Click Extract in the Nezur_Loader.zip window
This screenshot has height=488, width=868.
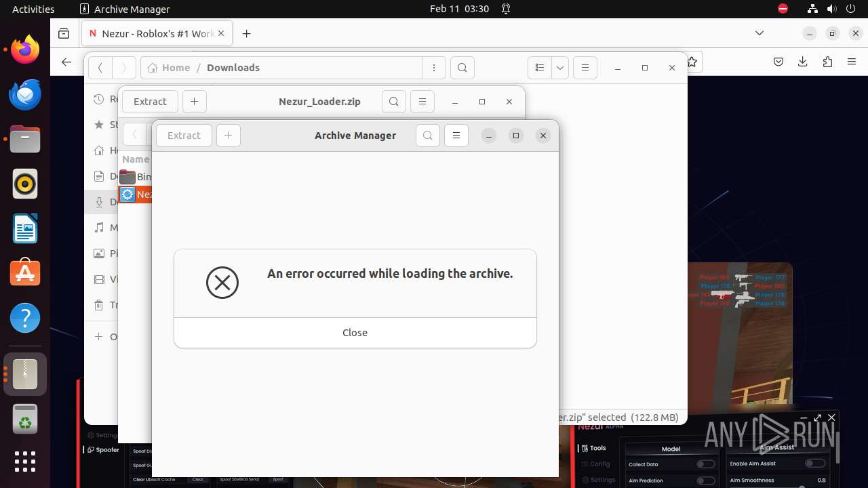pyautogui.click(x=150, y=102)
